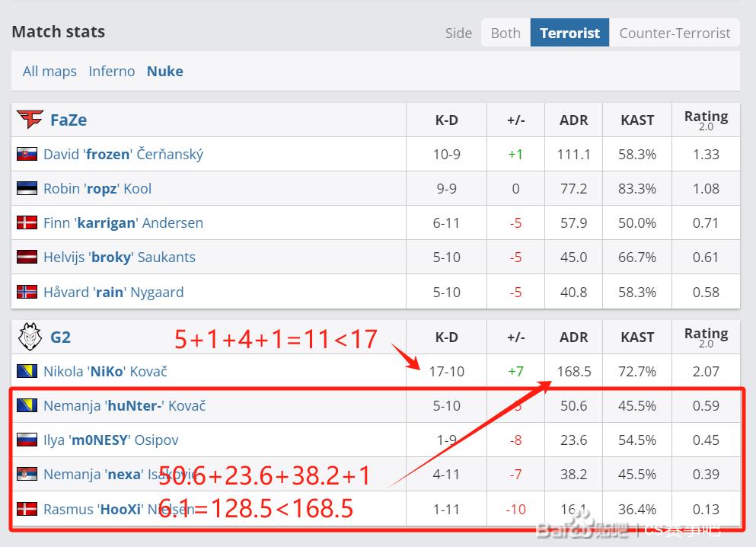The width and height of the screenshot is (756, 547).
Task: Open Helvijs 'broky' Saukants' profile
Action: [120, 257]
